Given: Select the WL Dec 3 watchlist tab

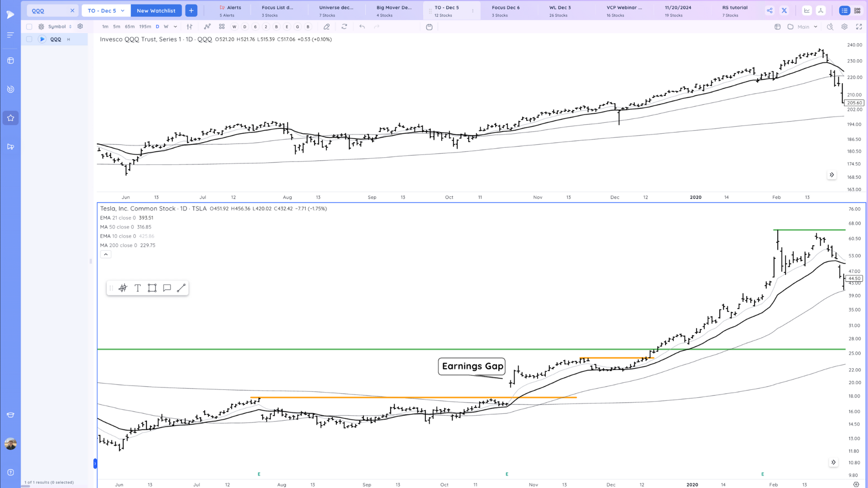Looking at the screenshot, I should coord(560,11).
